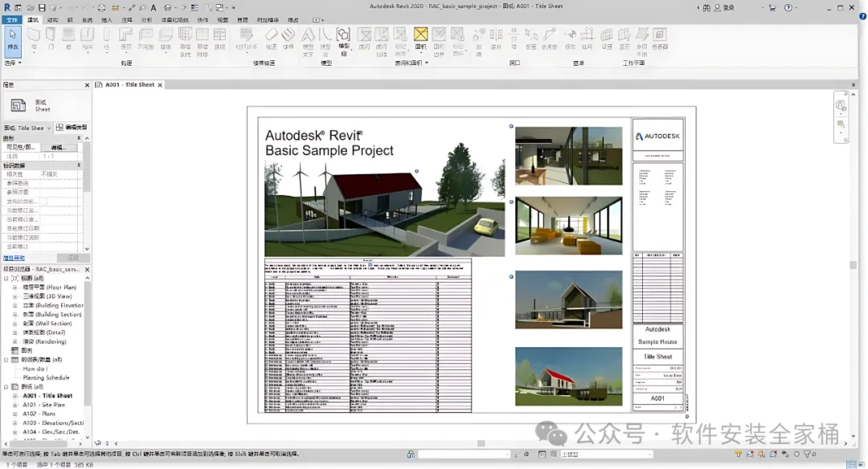Select the Level datum tool
The height and width of the screenshot is (469, 868).
point(570,39)
